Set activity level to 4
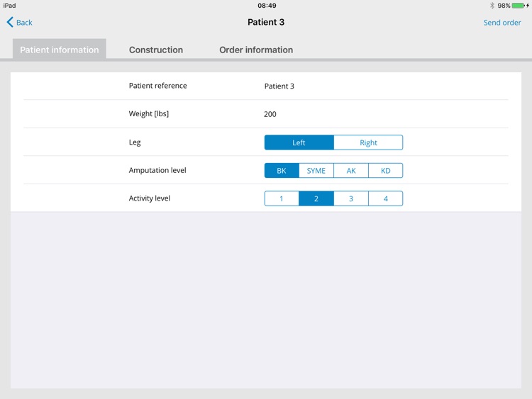Image resolution: width=532 pixels, height=399 pixels. [x=386, y=198]
